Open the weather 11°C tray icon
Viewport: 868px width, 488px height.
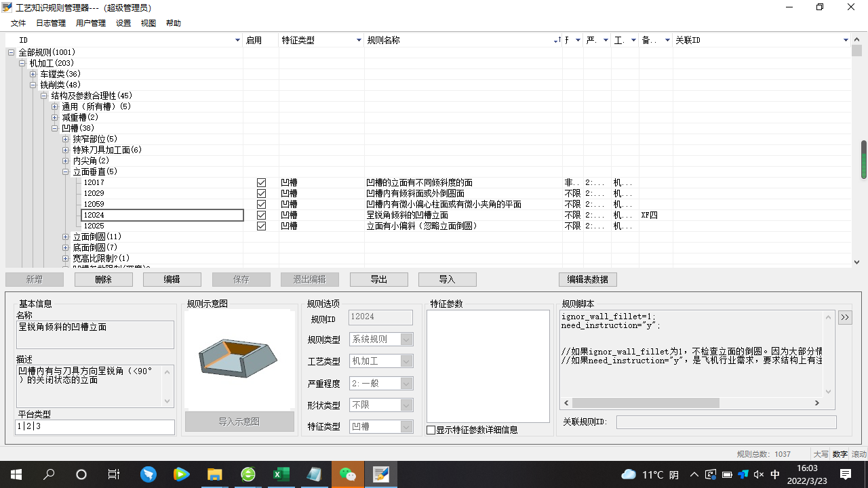649,474
